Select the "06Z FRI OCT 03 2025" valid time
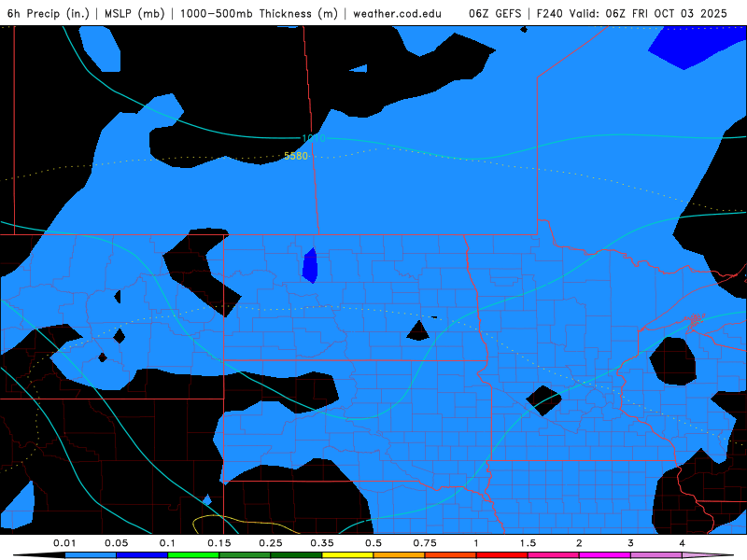This screenshot has height=560, width=747. (x=666, y=13)
